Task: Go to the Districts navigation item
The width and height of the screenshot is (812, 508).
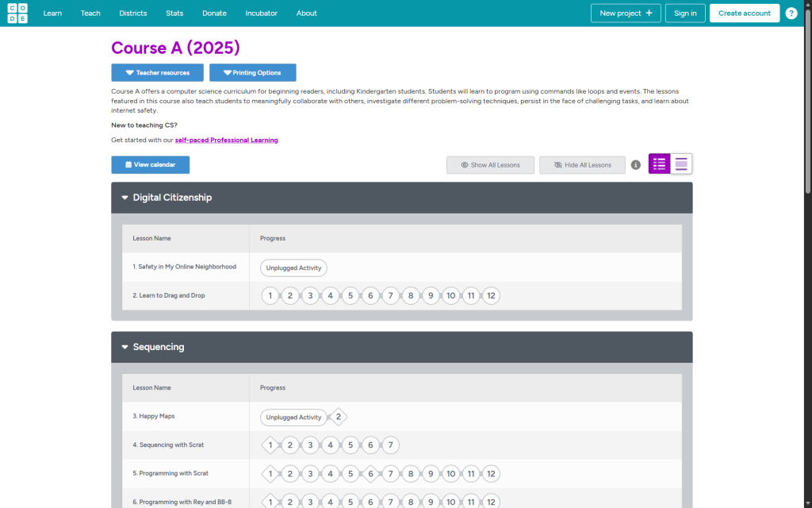Action: pyautogui.click(x=133, y=13)
